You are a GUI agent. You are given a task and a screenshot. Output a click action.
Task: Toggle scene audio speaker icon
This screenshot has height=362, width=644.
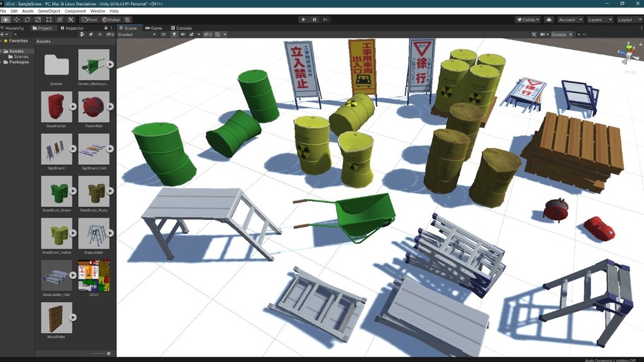pos(183,35)
